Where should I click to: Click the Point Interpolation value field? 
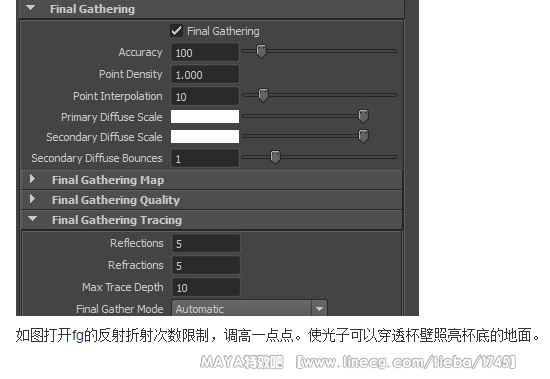point(205,96)
